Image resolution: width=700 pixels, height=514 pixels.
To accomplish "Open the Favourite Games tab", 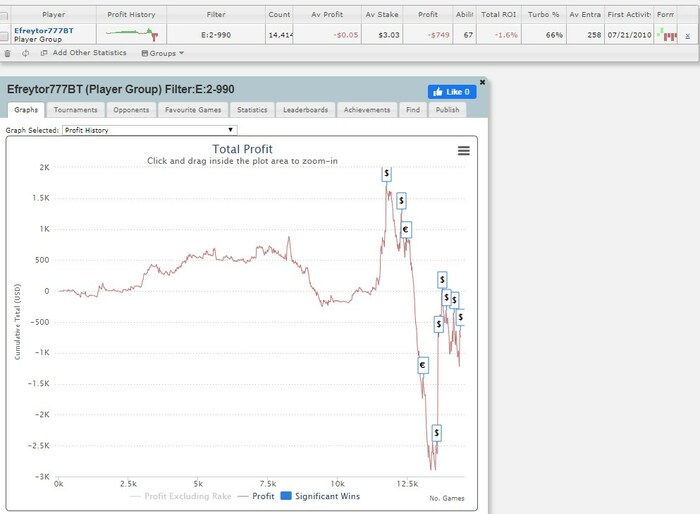I will point(193,110).
